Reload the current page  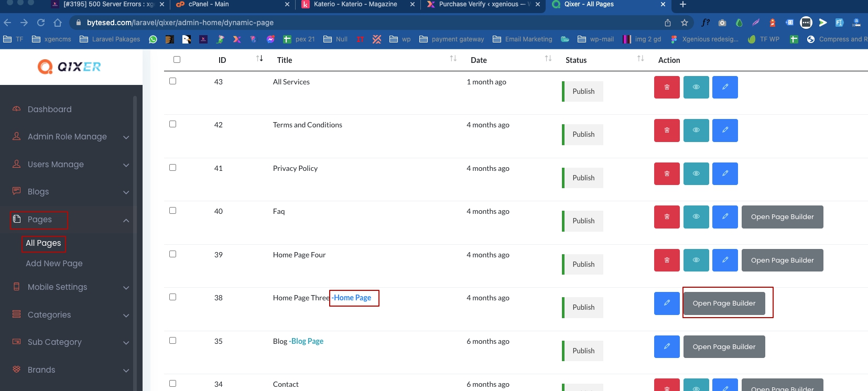click(x=41, y=23)
